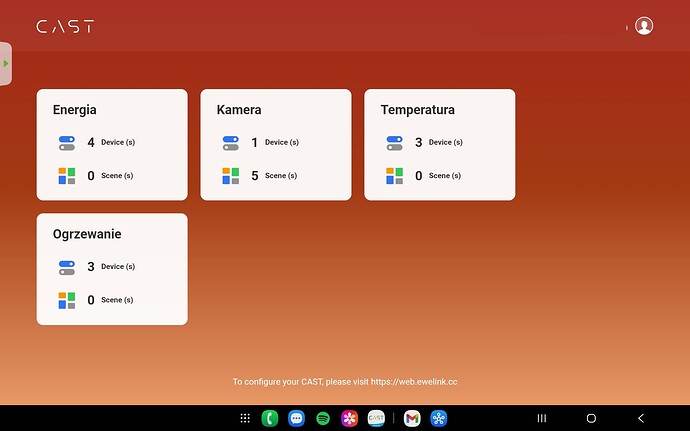Open the web.ewelink.cc configuration link
The image size is (690, 431).
(414, 382)
